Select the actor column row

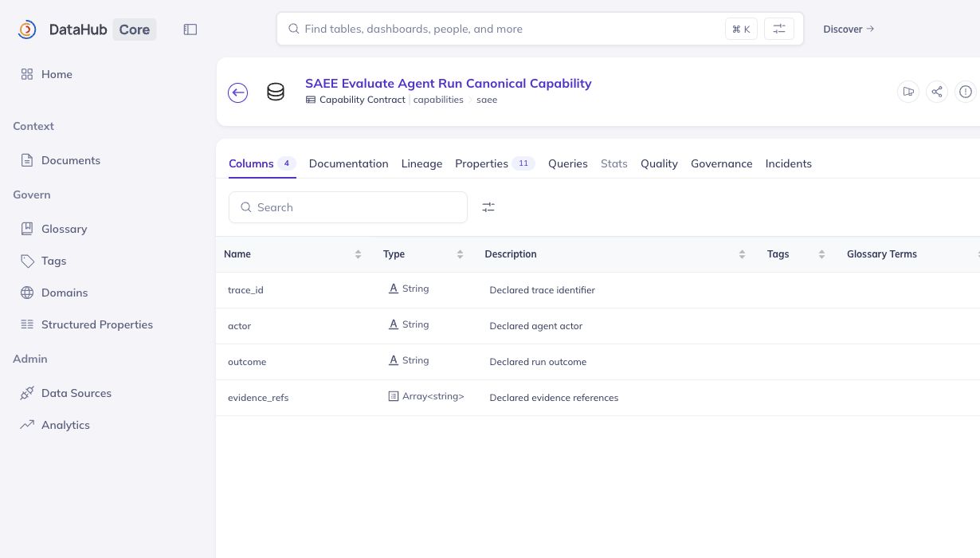pos(598,326)
